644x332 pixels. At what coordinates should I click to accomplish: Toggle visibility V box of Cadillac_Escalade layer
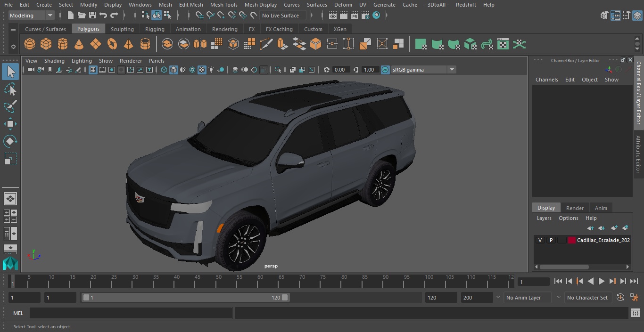(540, 240)
